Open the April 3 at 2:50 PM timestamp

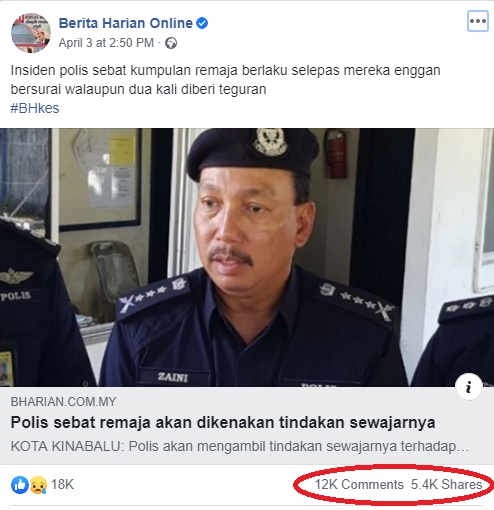point(106,43)
